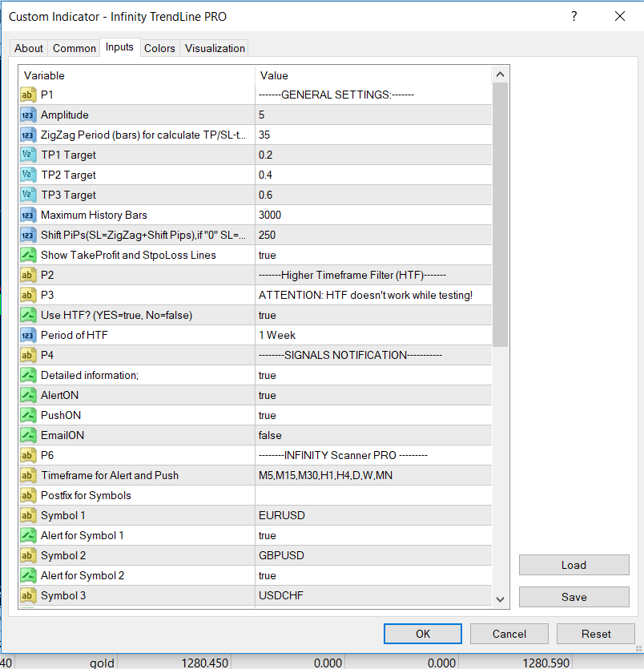Click the bool icon beside EmailON
This screenshot has width=644, height=669.
(28, 436)
